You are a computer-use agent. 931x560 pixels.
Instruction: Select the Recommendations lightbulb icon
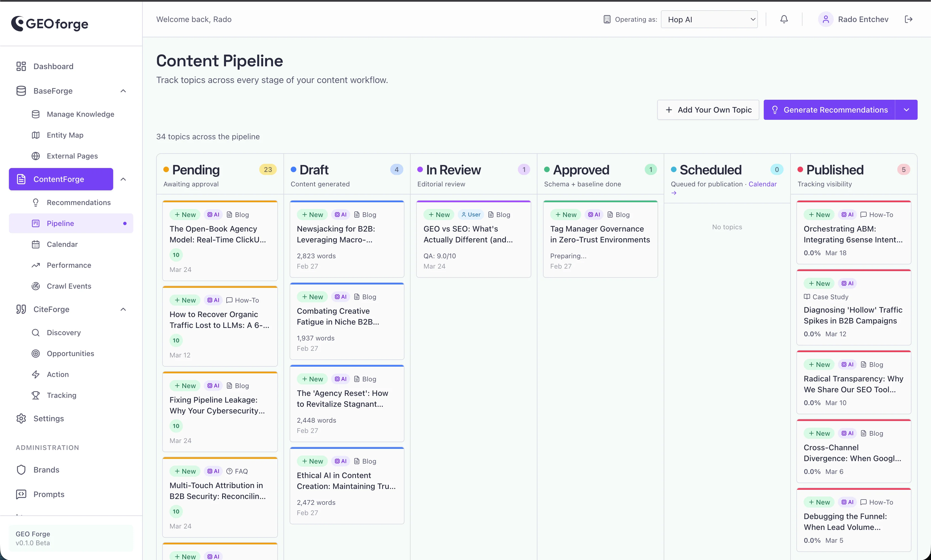click(35, 202)
